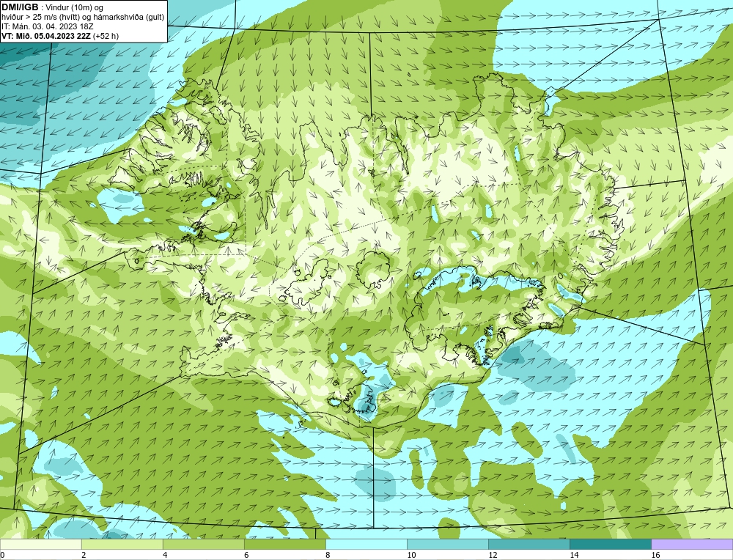
Task: Click the legend label '16' on the scale
Action: 655,555
